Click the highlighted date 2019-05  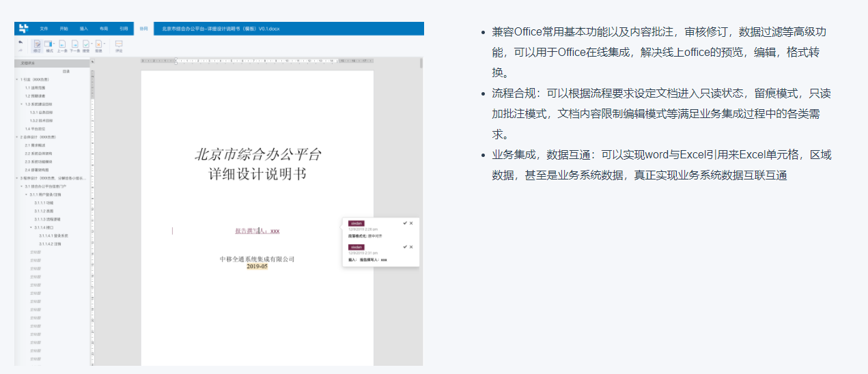click(x=257, y=266)
